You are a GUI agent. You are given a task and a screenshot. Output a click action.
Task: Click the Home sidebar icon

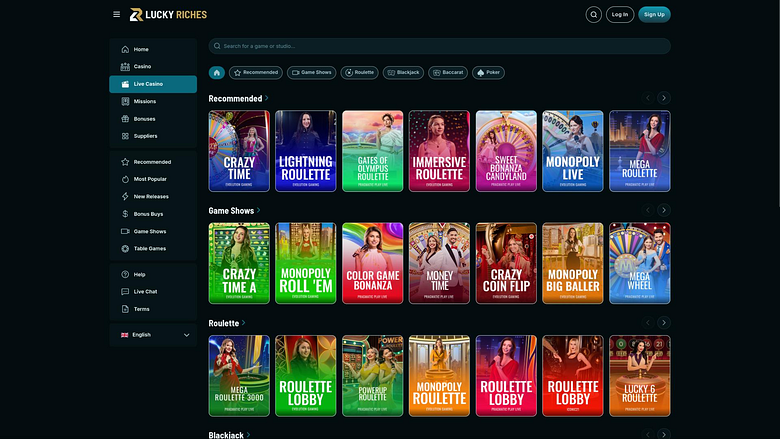[125, 49]
